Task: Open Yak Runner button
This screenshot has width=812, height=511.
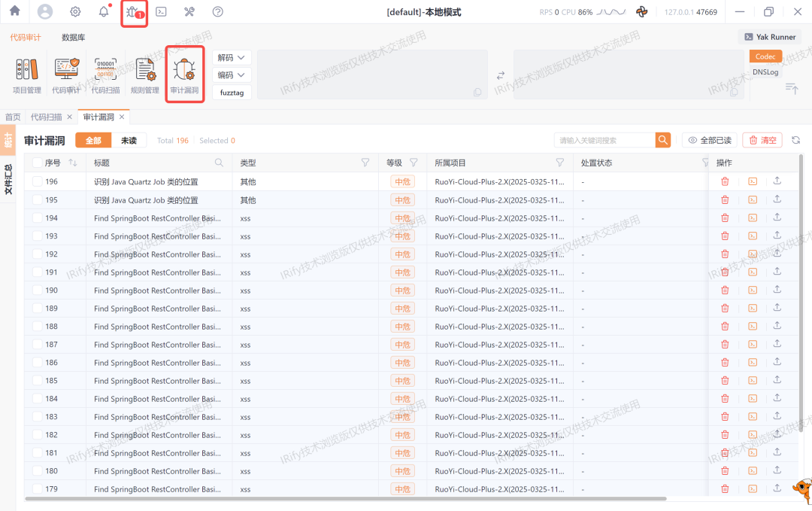Action: point(770,37)
